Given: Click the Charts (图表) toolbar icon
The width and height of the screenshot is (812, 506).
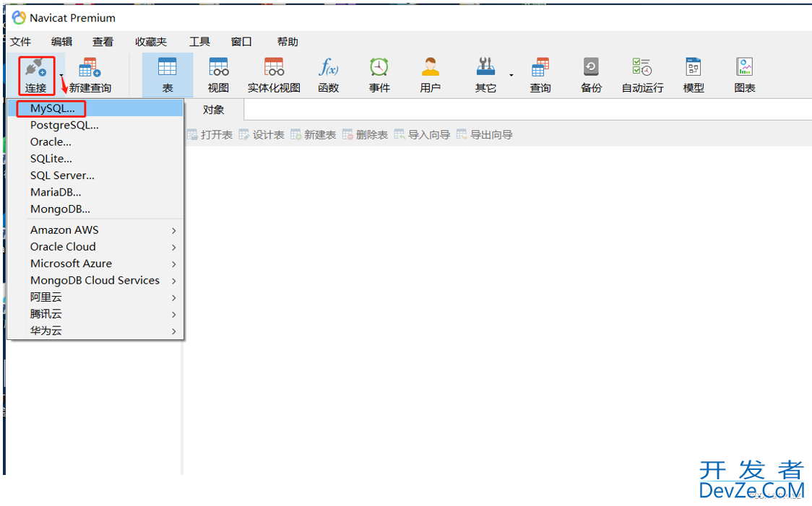Looking at the screenshot, I should (x=745, y=67).
